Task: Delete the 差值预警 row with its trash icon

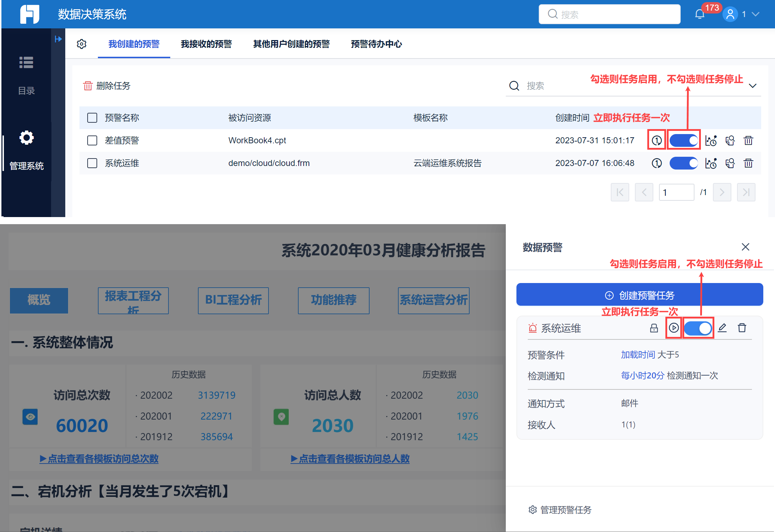Action: point(748,140)
